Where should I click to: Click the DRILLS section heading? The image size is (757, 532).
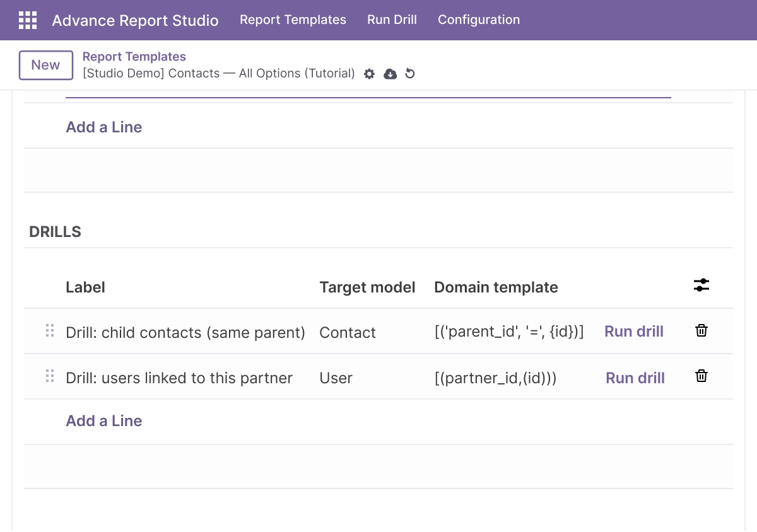(55, 232)
